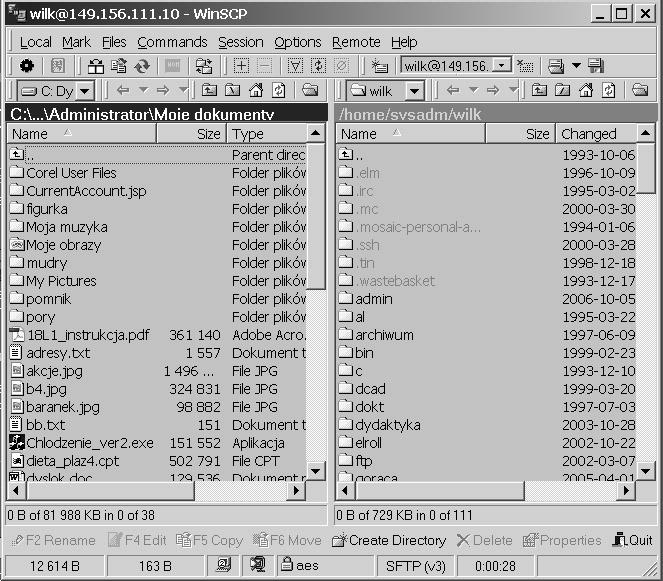Expand the local Forward history dropdown arrow
This screenshot has height=581, width=663.
[x=183, y=90]
